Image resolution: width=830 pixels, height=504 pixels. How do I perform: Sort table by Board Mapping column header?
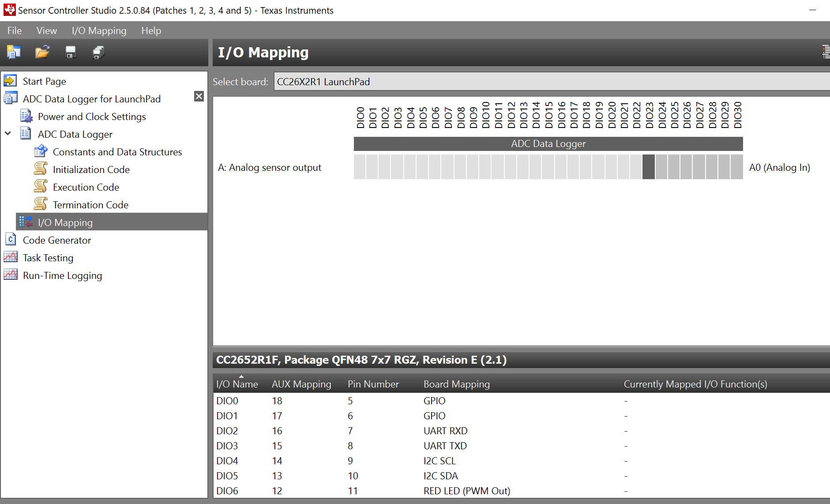coord(457,384)
